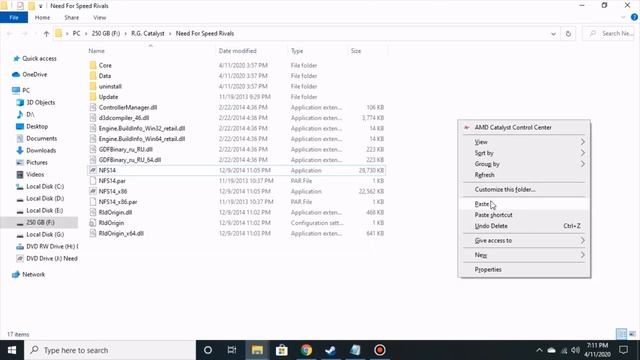Navigate to R.G. Catalyst in breadcrumb
This screenshot has height=360, width=640.
pos(148,34)
